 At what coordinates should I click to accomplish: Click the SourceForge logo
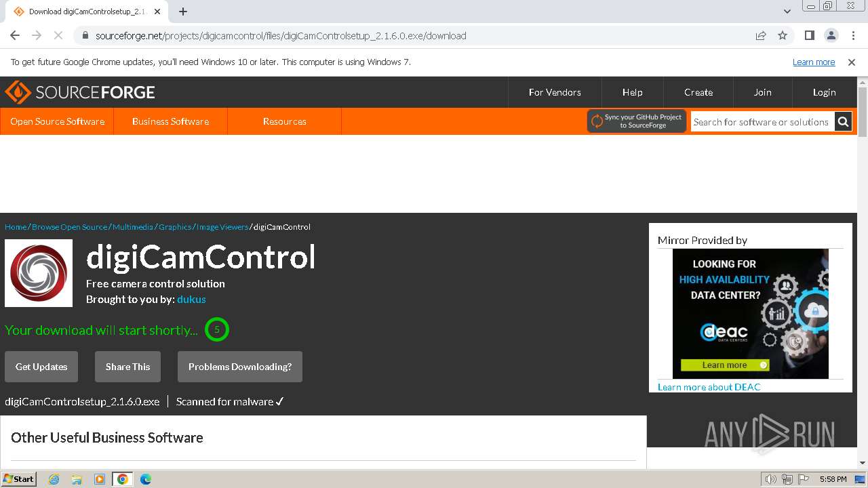click(80, 92)
